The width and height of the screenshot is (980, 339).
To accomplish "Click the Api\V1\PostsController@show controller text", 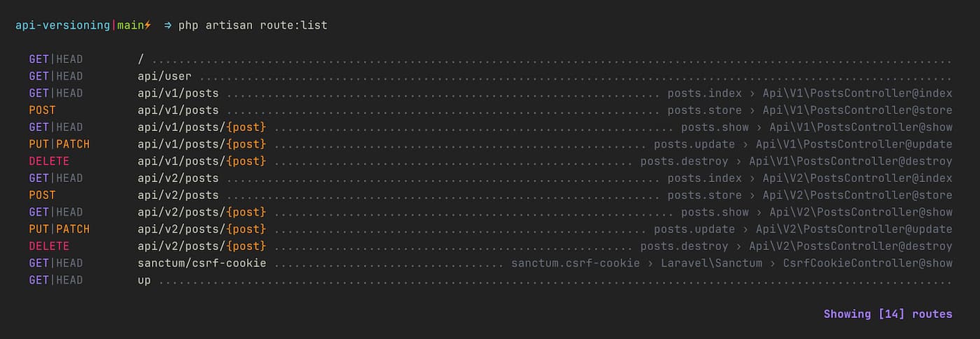I will tap(860, 127).
